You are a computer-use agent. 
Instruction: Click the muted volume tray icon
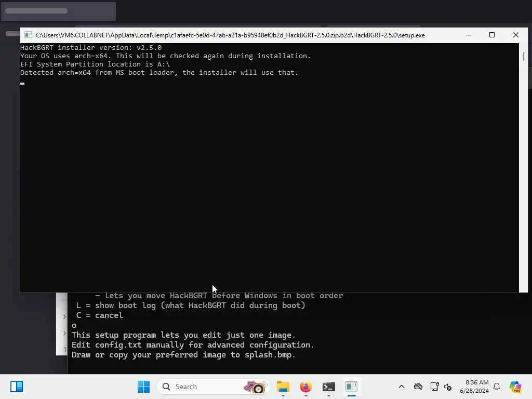click(448, 387)
